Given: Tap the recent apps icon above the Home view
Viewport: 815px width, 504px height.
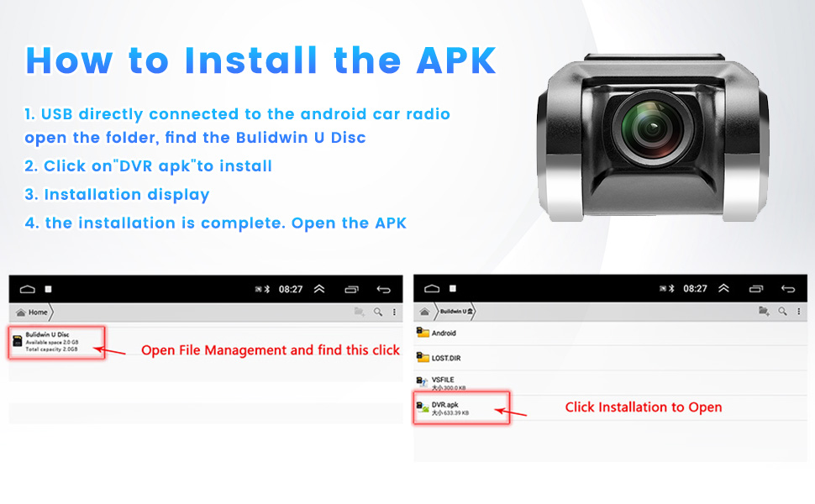Looking at the screenshot, I should [x=352, y=290].
